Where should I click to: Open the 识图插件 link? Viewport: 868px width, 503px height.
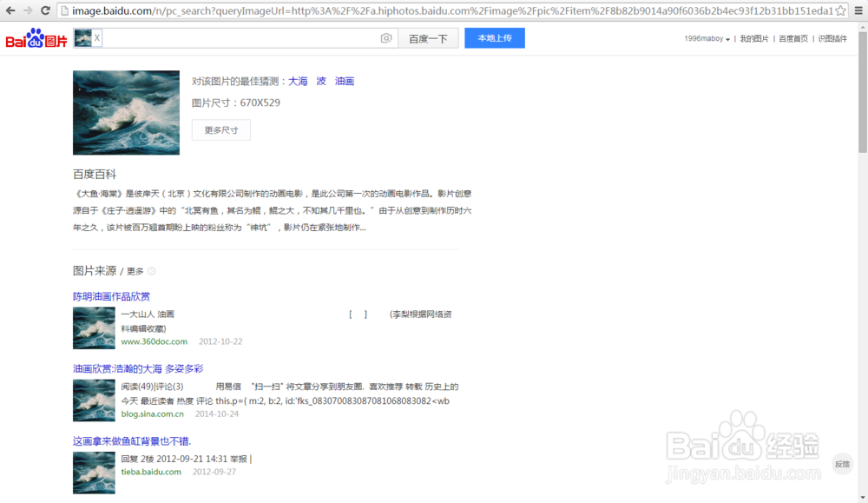click(832, 39)
